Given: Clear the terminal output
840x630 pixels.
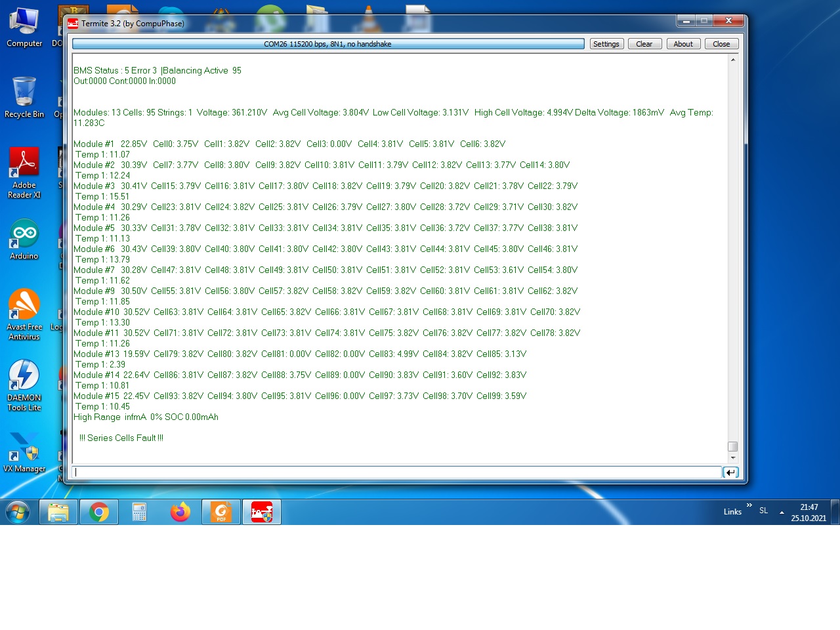Looking at the screenshot, I should pyautogui.click(x=644, y=44).
